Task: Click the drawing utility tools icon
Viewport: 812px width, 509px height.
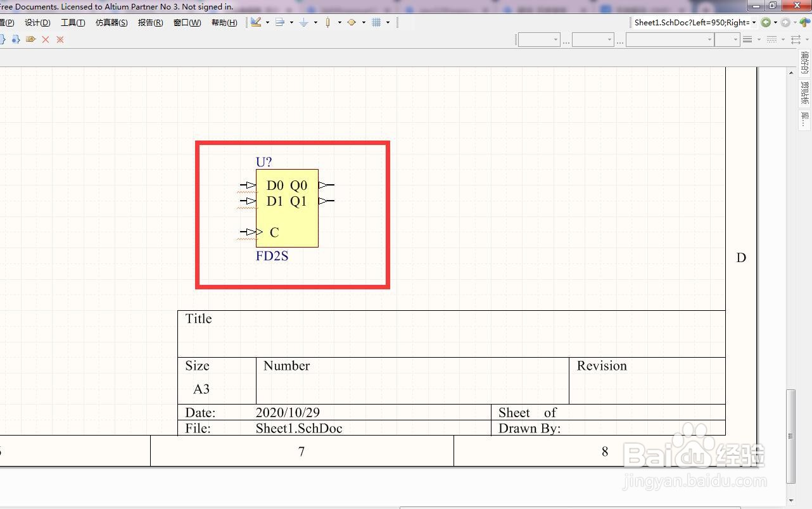Action: [x=256, y=22]
